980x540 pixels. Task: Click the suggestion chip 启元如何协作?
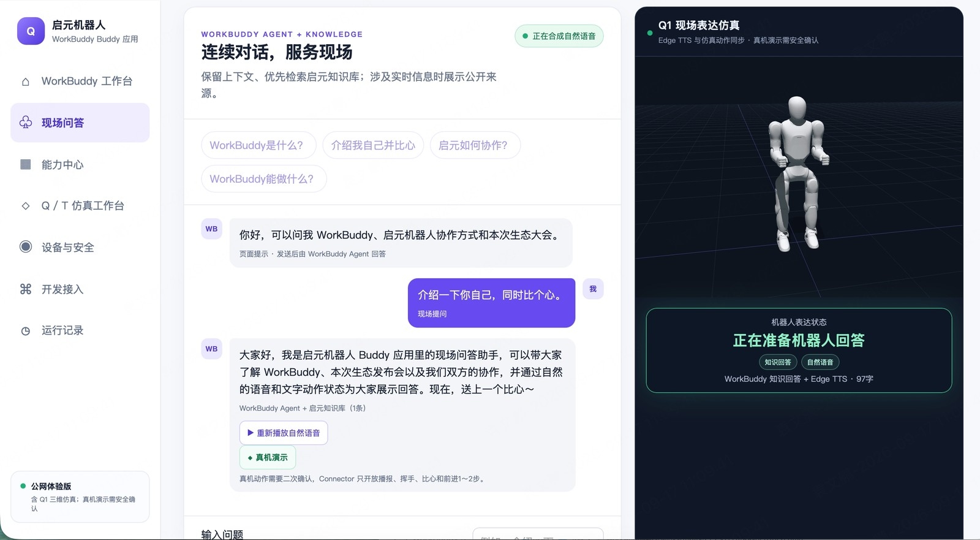pyautogui.click(x=475, y=145)
